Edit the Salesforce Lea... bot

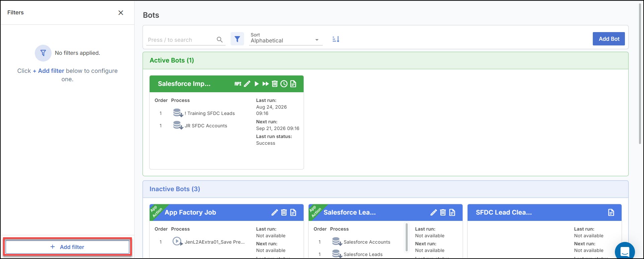point(433,213)
